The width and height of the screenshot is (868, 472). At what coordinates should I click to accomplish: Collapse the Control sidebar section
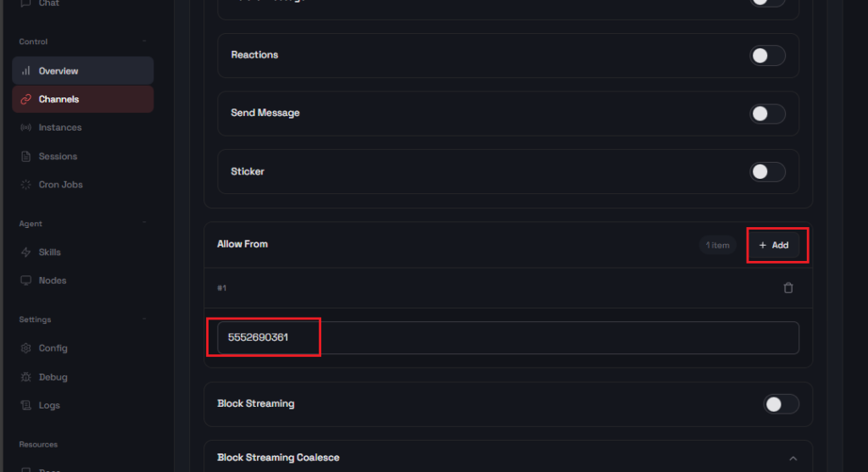click(144, 42)
